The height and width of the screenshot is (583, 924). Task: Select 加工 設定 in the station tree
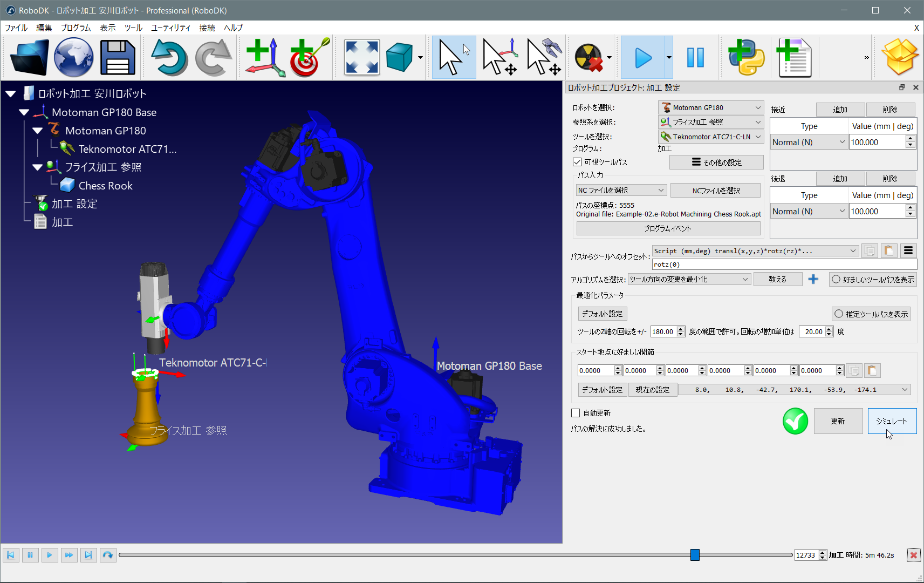click(x=74, y=204)
